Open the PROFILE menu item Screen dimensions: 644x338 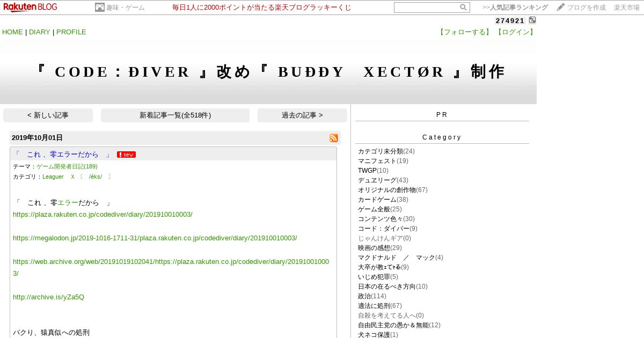71,32
